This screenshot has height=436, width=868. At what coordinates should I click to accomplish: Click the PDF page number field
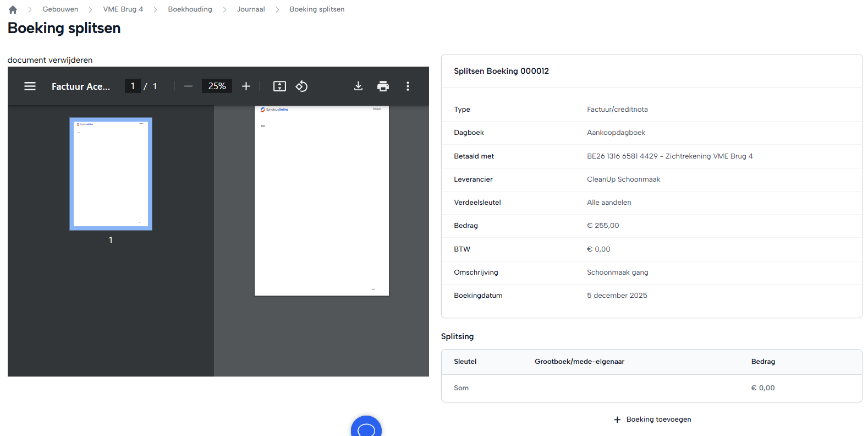tap(133, 86)
